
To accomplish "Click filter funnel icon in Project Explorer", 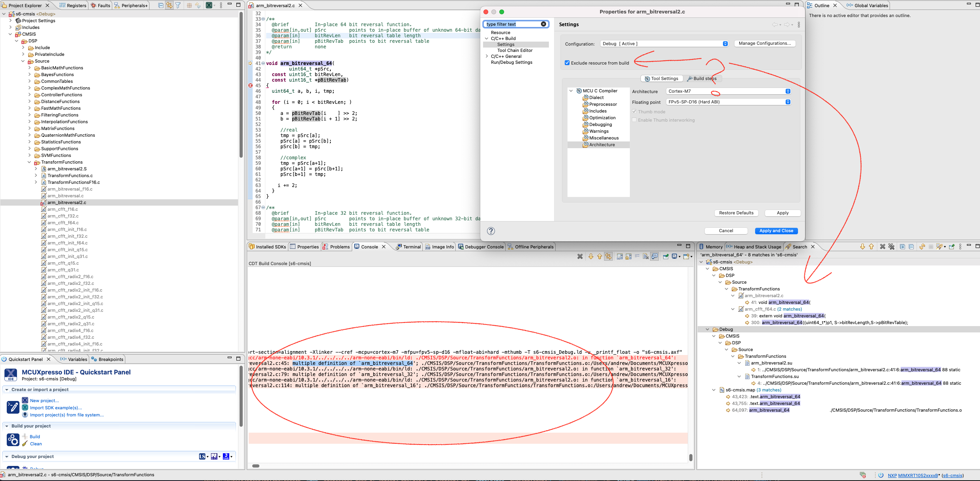I will pos(178,5).
